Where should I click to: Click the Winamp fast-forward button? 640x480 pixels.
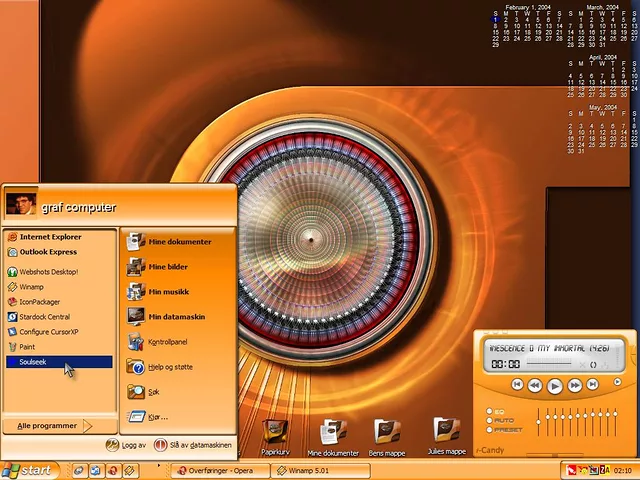tap(575, 385)
